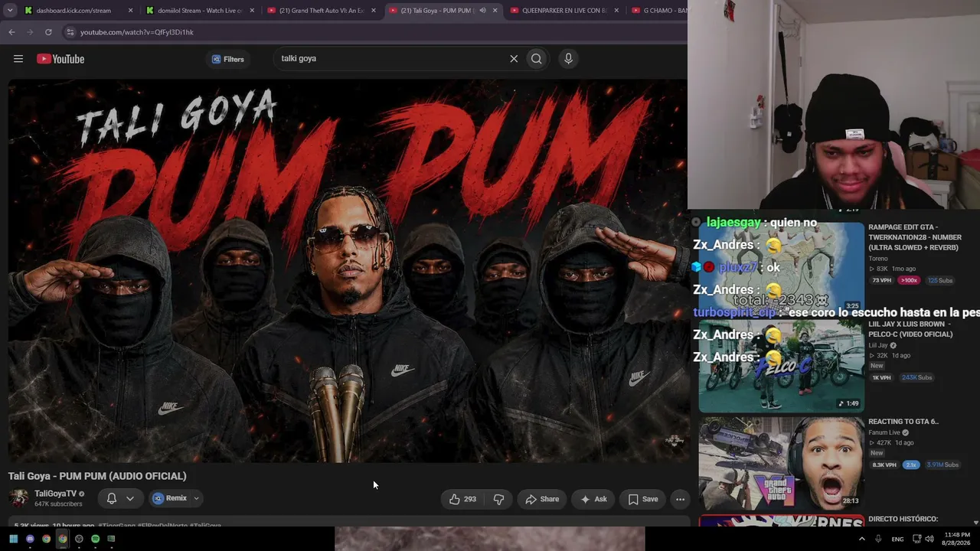Go back one page in browser
The width and height of the screenshot is (980, 551).
11,32
